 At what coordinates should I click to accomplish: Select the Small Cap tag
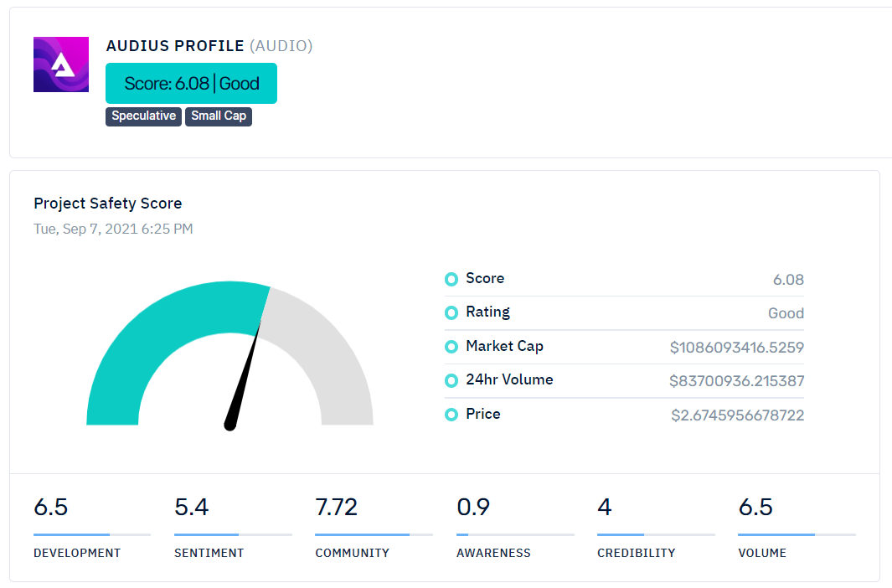(x=219, y=116)
